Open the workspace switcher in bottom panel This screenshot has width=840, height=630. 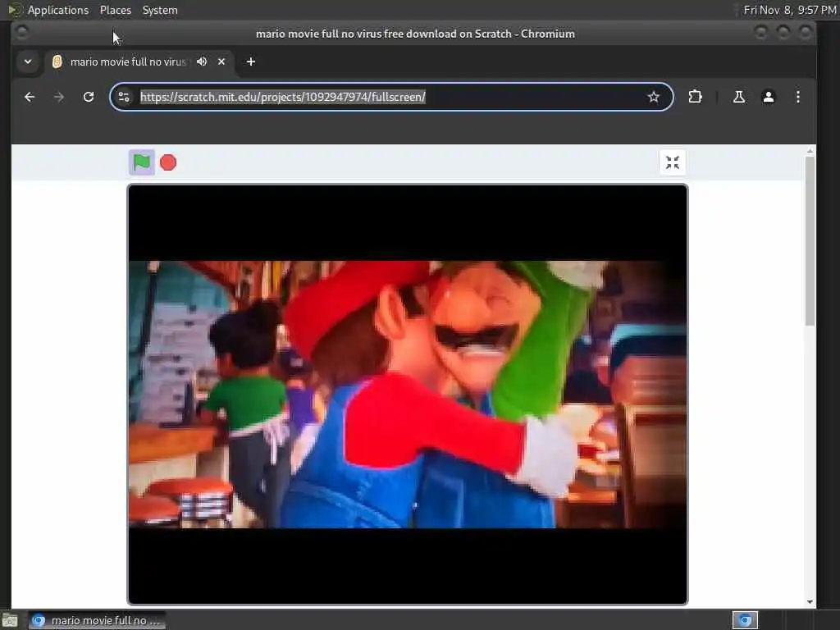745,620
